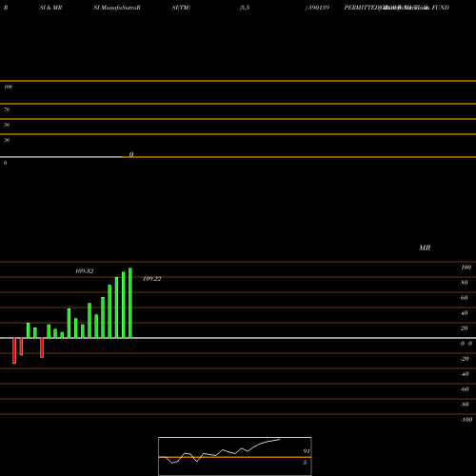This screenshot has width=476, height=476.
Task: Click the lowest red bar
Action: [14, 350]
